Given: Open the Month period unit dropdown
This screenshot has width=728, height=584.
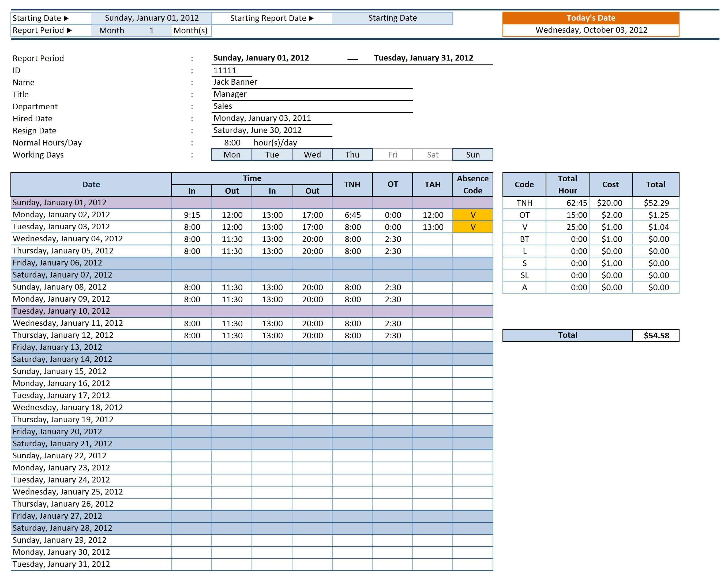Looking at the screenshot, I should [x=111, y=30].
